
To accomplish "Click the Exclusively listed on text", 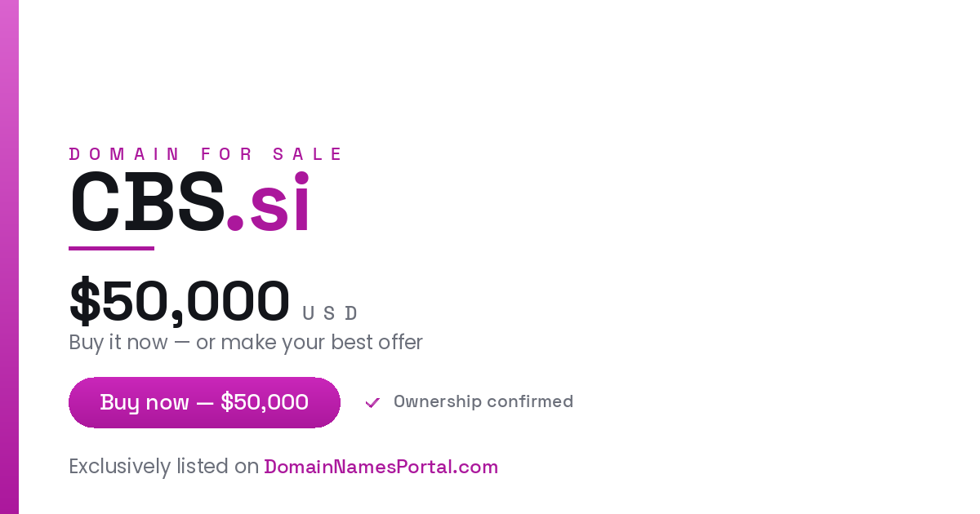I will point(164,467).
